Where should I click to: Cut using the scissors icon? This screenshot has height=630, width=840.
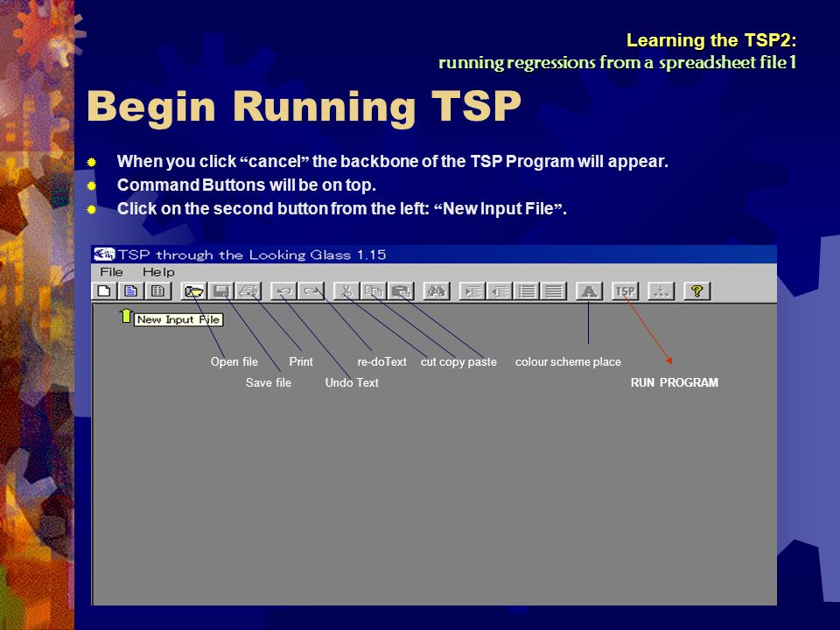coord(346,290)
